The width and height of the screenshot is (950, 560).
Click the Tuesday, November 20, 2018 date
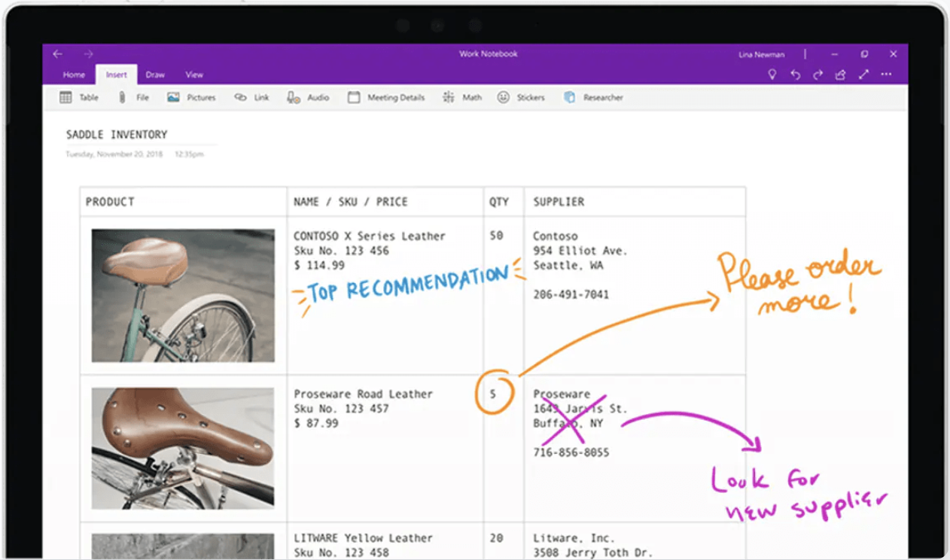click(114, 154)
